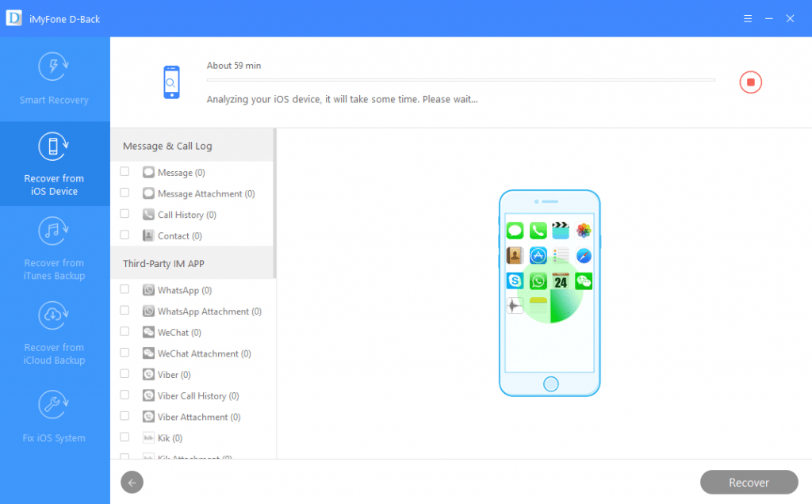Click the WeChat Attachment icon

coord(148,353)
